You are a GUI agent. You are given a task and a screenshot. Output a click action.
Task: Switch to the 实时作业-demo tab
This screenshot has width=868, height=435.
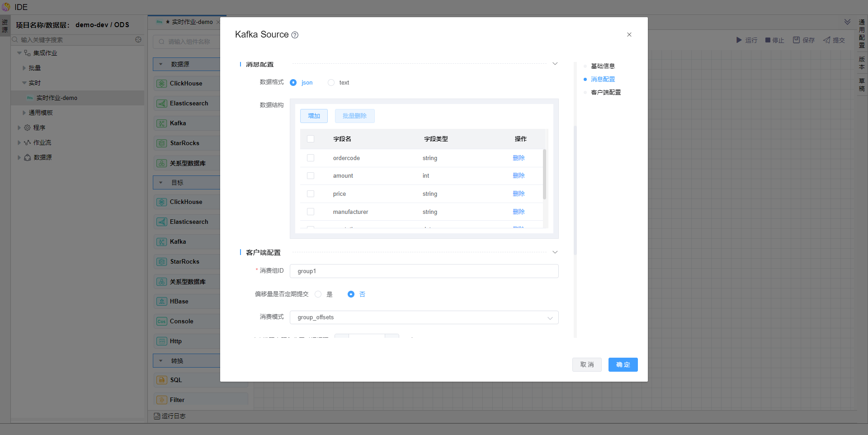(x=192, y=22)
